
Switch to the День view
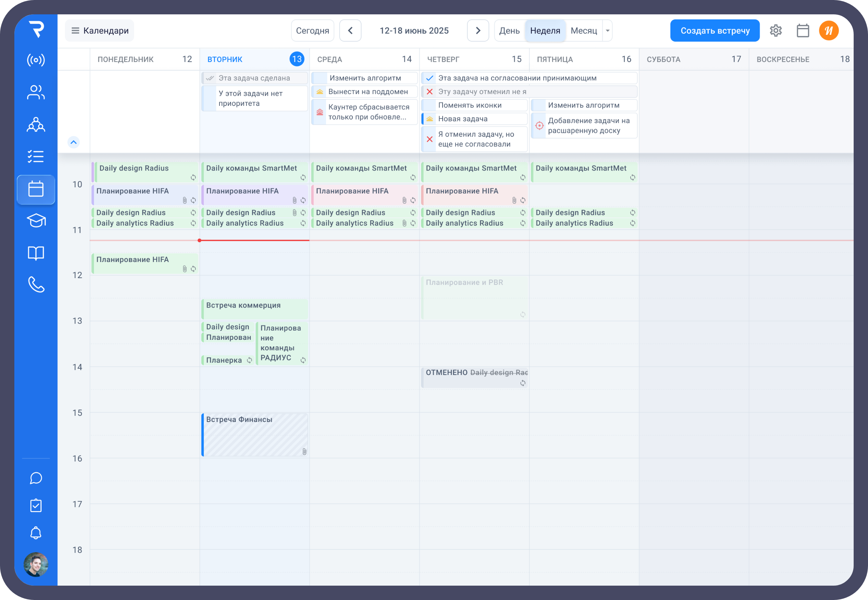tap(509, 31)
